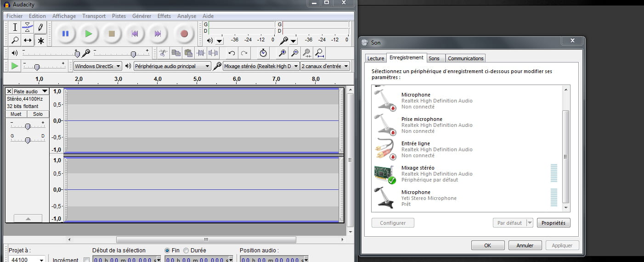
Task: Click the Skip to End button
Action: point(158,34)
